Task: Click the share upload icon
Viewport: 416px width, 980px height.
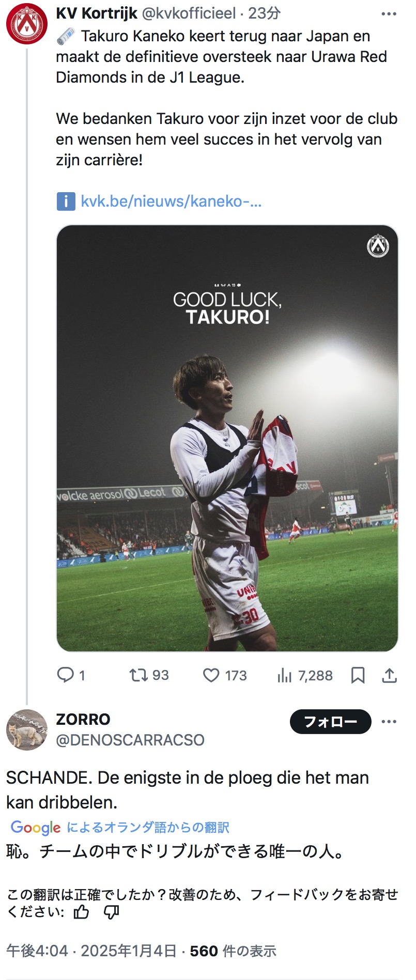Action: [x=389, y=675]
